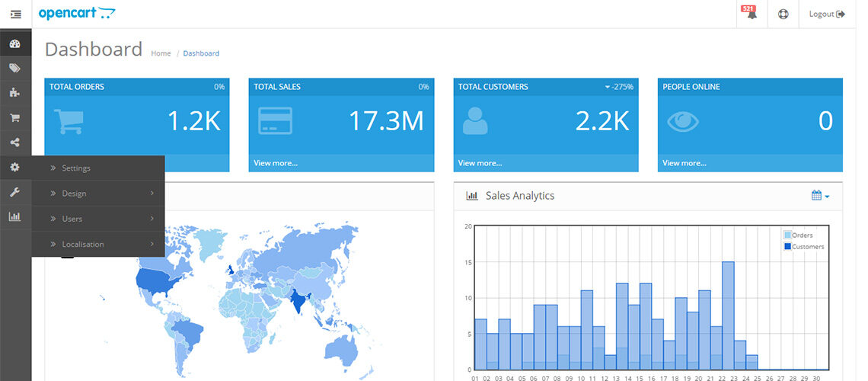Expand the Design submenu
868x381 pixels.
(98, 194)
